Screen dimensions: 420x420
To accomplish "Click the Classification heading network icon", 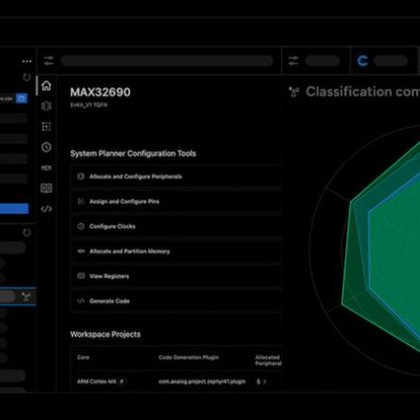I will (294, 92).
